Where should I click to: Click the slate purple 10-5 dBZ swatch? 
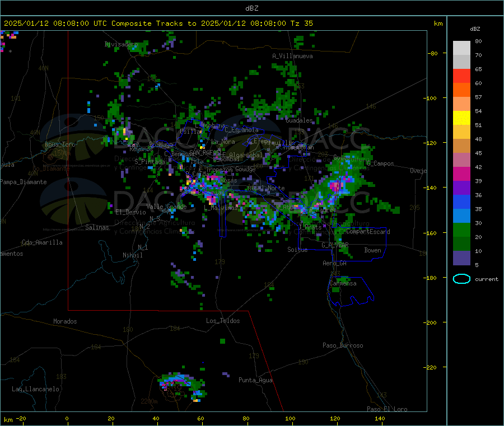click(x=461, y=258)
